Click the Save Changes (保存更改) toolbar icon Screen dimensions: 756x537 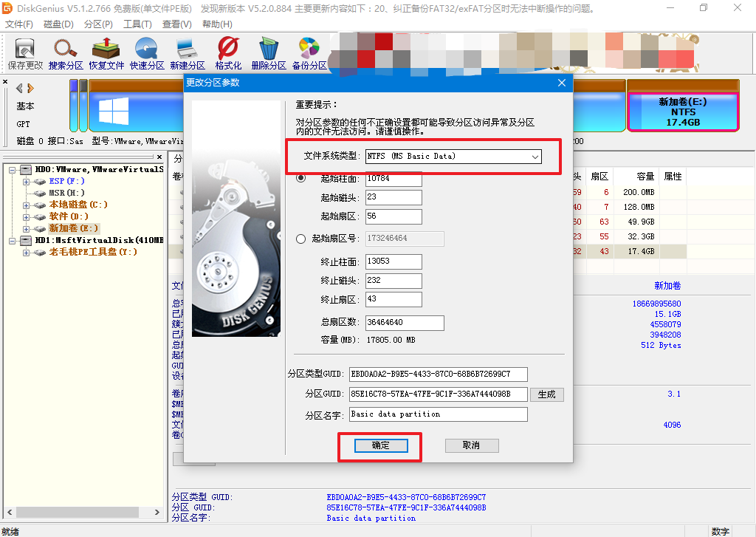[x=25, y=54]
